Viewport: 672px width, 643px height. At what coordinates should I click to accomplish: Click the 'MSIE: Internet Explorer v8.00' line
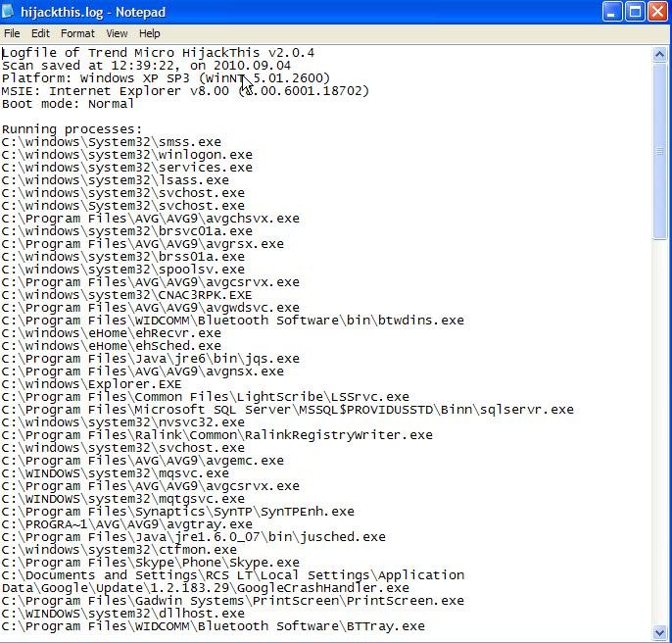tap(185, 91)
